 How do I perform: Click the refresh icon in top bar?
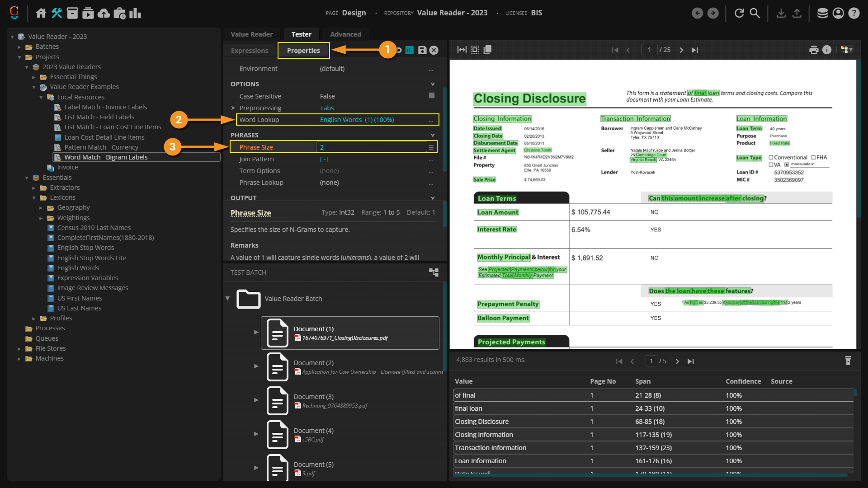[739, 13]
